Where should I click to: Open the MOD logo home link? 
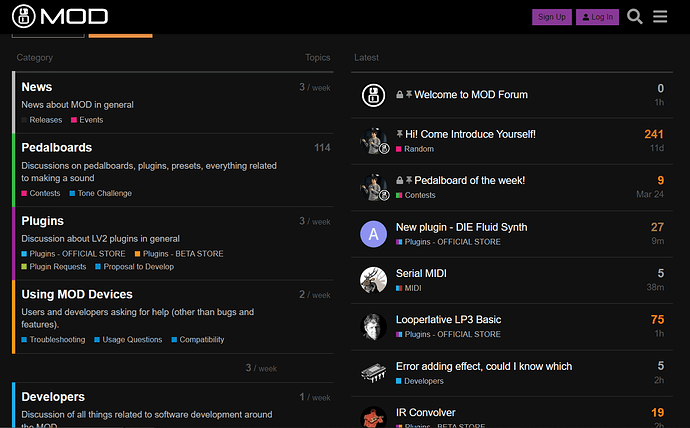pos(60,17)
